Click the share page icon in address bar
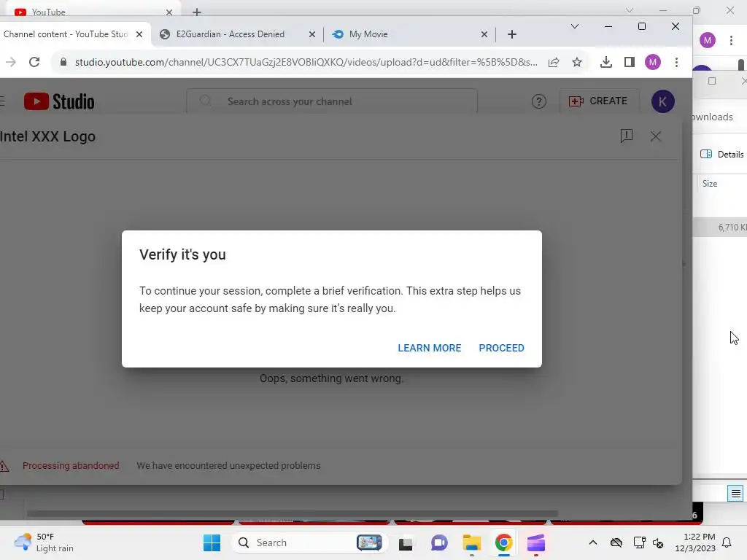Screen dimensions: 747x560 click(x=554, y=62)
